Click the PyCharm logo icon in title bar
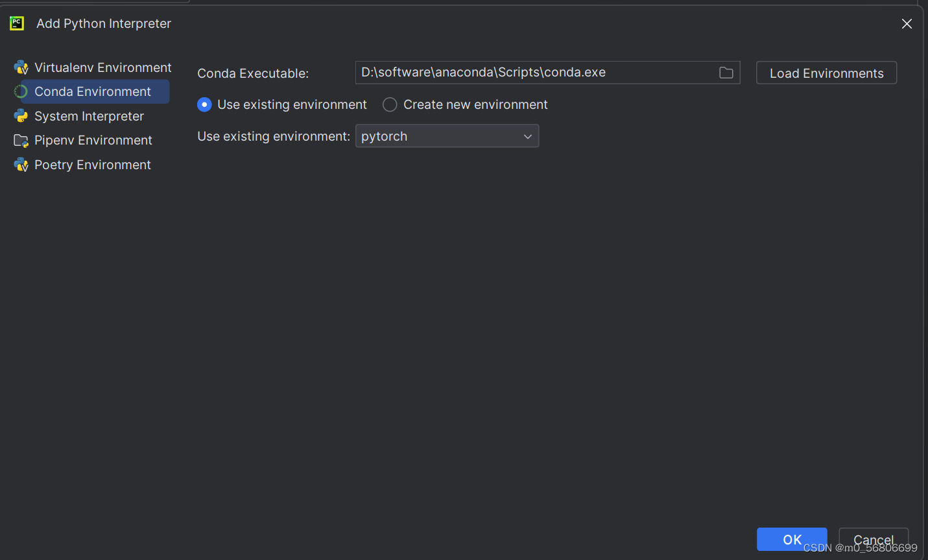928x560 pixels. click(x=17, y=23)
